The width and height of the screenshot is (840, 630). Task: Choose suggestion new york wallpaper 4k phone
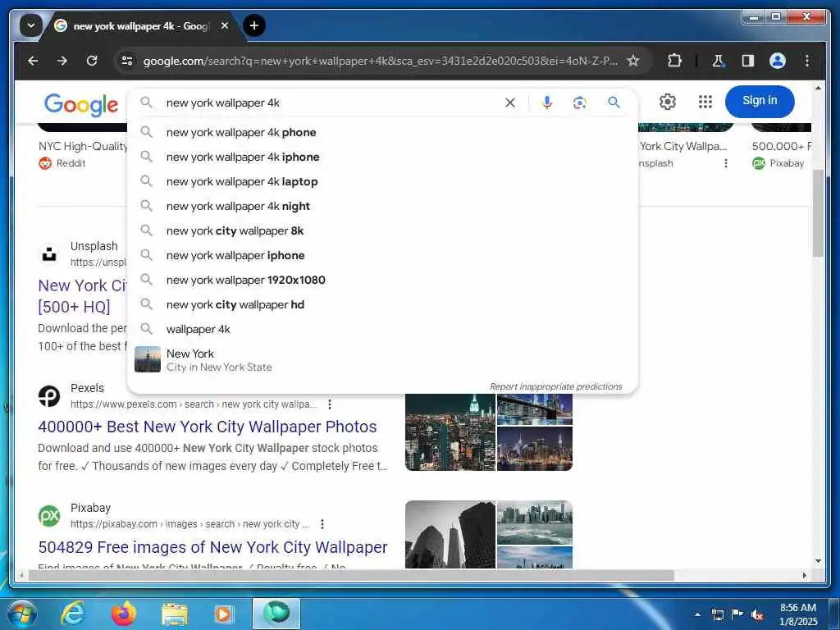pos(382,132)
